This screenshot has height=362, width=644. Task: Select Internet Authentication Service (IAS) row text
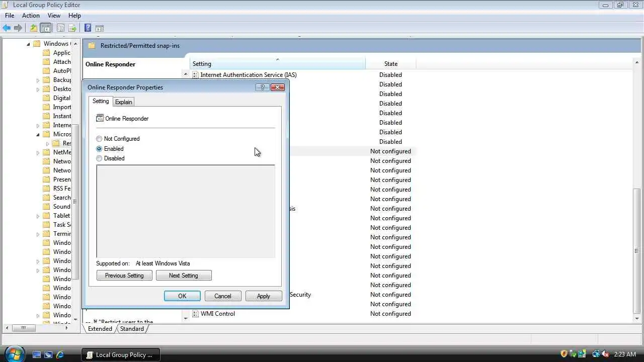tap(249, 75)
